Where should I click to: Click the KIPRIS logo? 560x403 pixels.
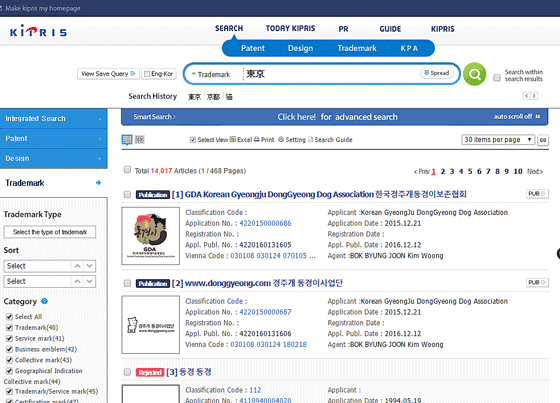coord(38,31)
